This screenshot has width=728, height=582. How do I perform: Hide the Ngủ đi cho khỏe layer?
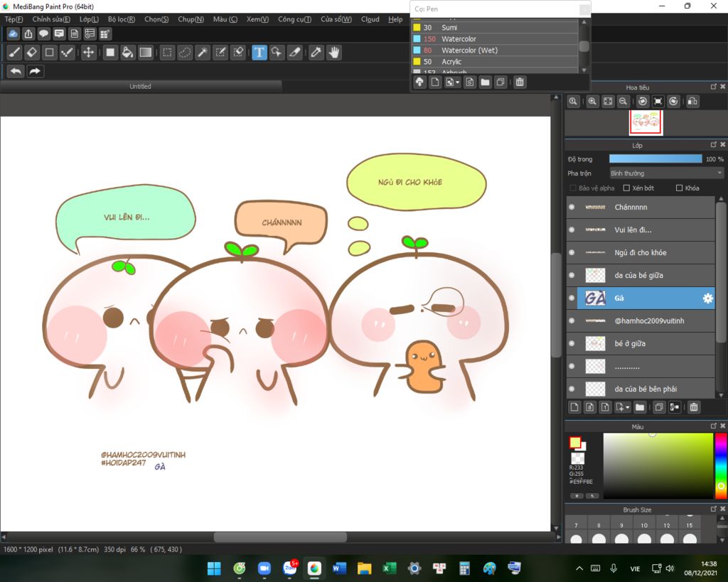coord(572,252)
